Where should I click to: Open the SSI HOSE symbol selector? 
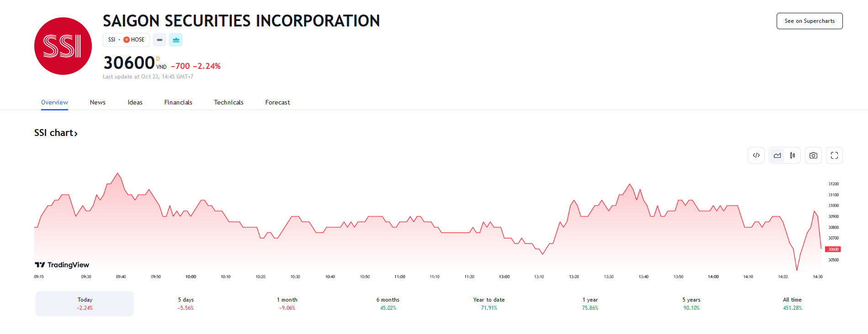(126, 40)
